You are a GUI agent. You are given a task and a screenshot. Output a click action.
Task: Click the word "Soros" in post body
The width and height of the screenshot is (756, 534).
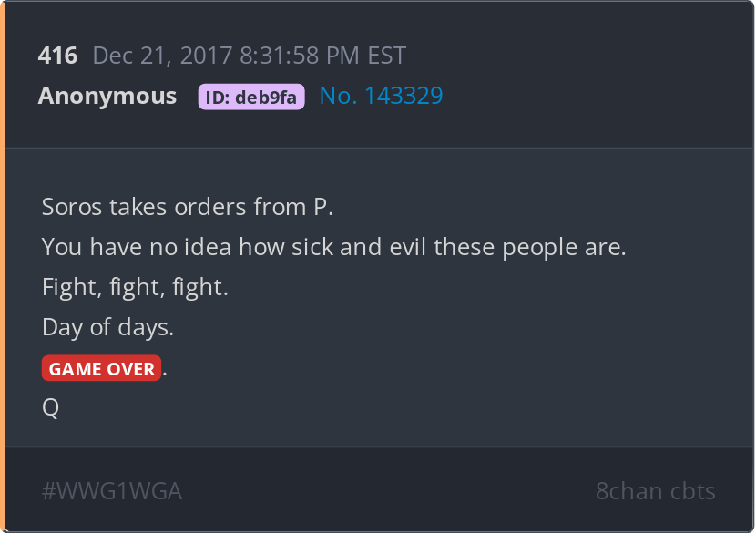tap(72, 207)
